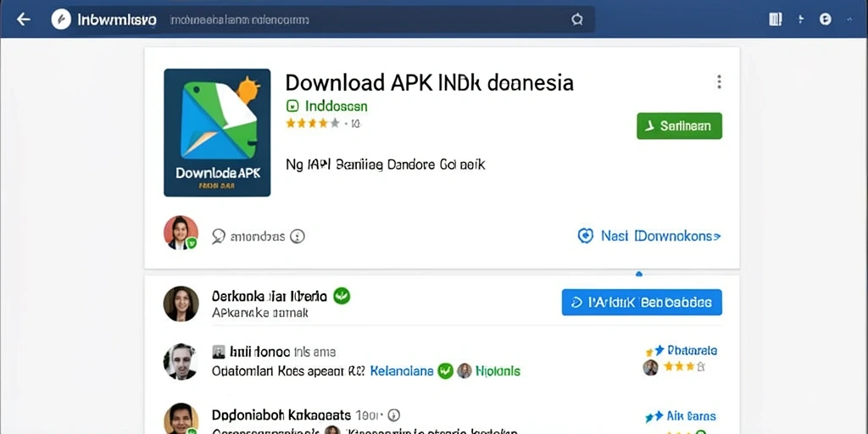Click the three-star rating under Pbaterele
The height and width of the screenshot is (434, 868).
tap(684, 366)
